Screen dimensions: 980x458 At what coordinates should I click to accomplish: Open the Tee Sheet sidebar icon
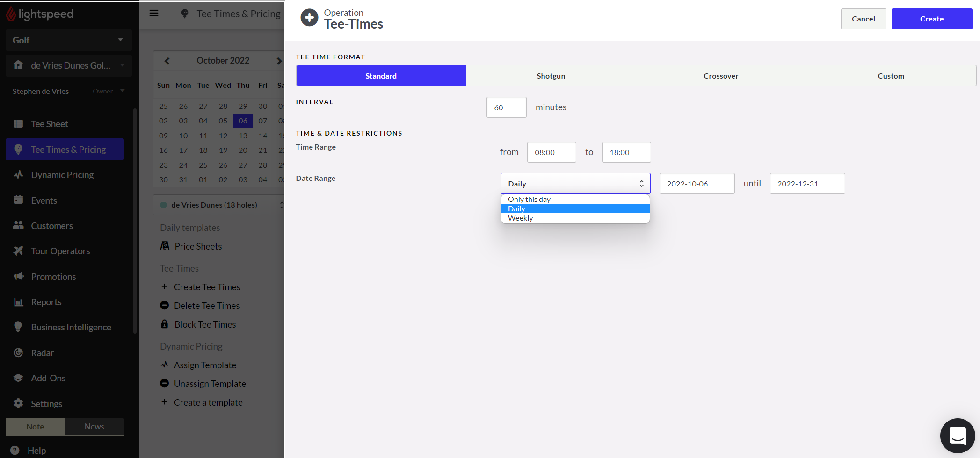tap(18, 124)
